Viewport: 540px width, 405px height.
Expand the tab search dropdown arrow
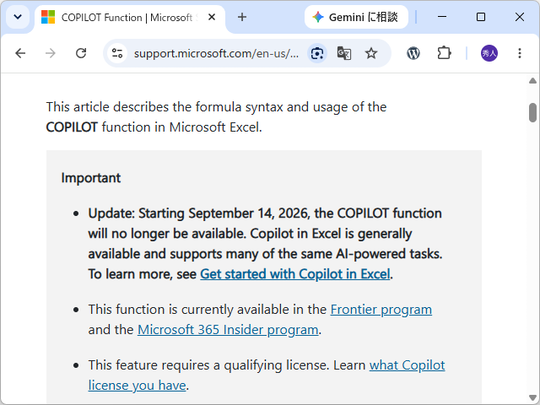(18, 17)
